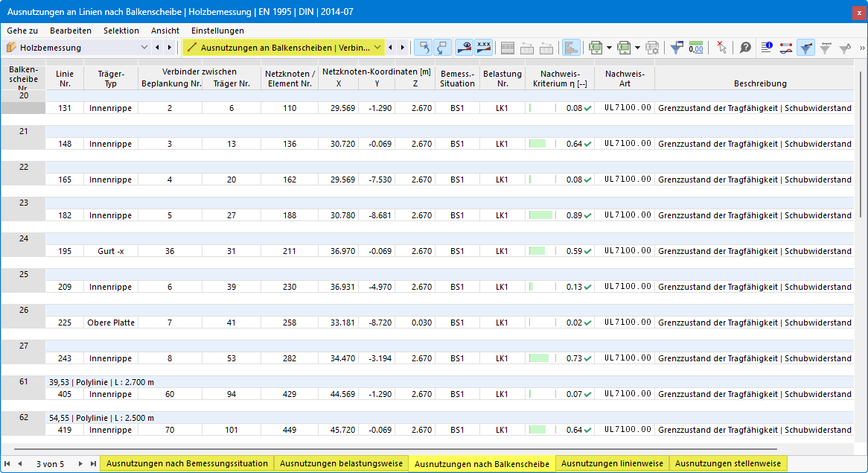Toggle the highlighted funnel filter button

tap(806, 48)
